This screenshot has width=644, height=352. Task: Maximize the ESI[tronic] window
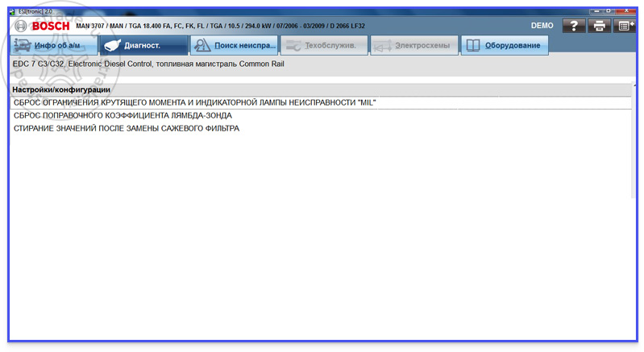coord(609,11)
